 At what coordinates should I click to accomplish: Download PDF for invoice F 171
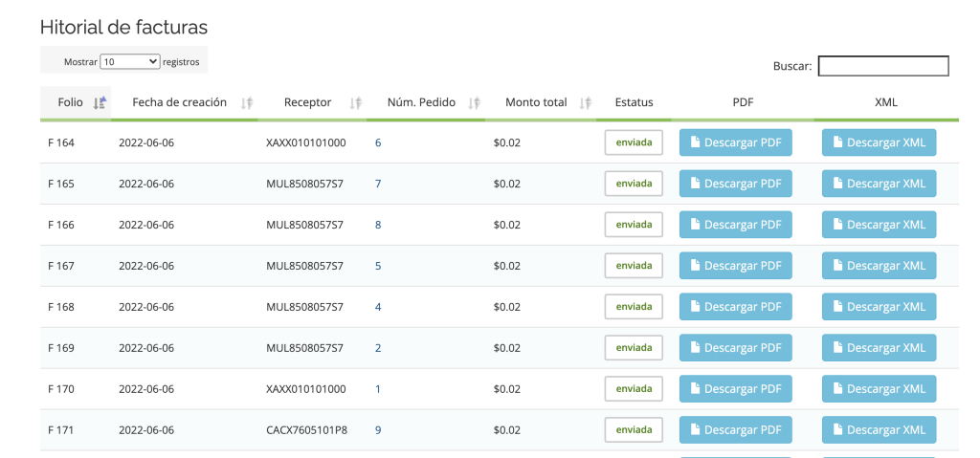coord(736,430)
